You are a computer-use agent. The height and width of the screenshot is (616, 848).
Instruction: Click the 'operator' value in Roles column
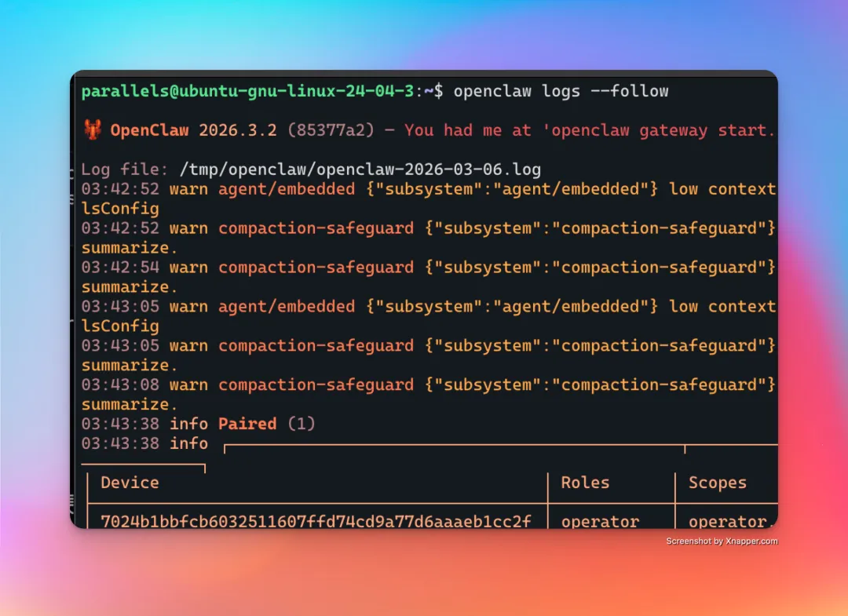(601, 521)
